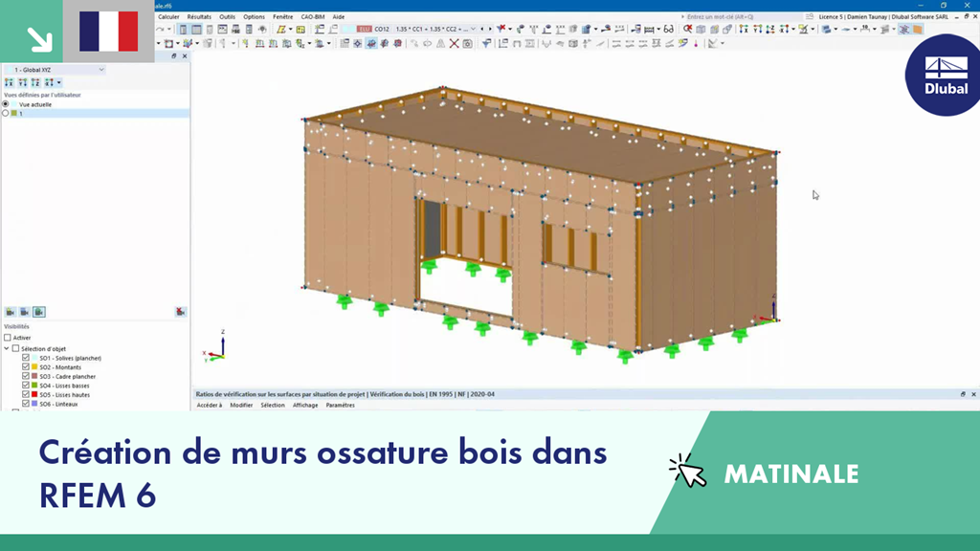
Task: Open the Résultats menu
Action: (x=199, y=17)
